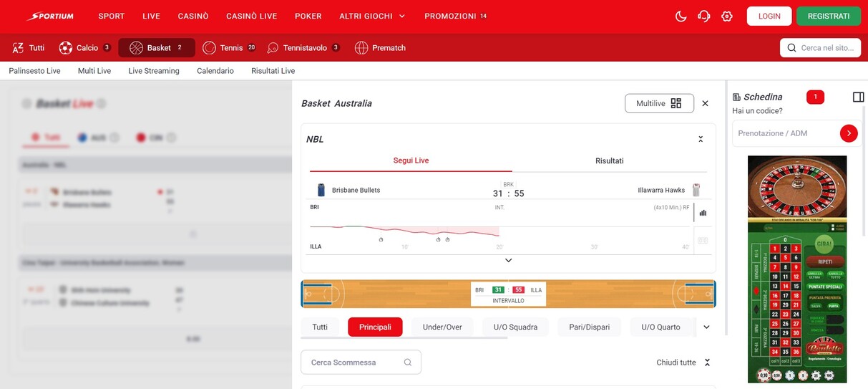
Task: Click the statistics bar chart icon
Action: [703, 213]
